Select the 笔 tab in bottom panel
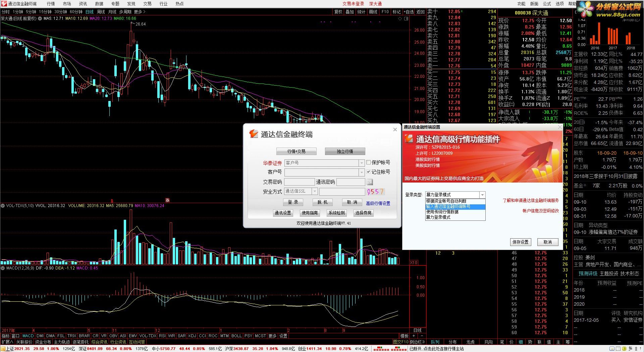This screenshot has width=644, height=352. click(502, 342)
